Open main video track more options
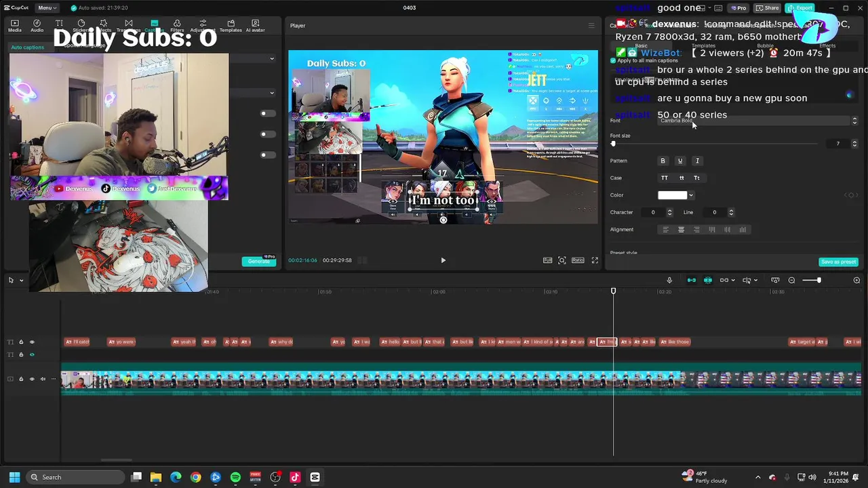This screenshot has height=488, width=868. 53,379
